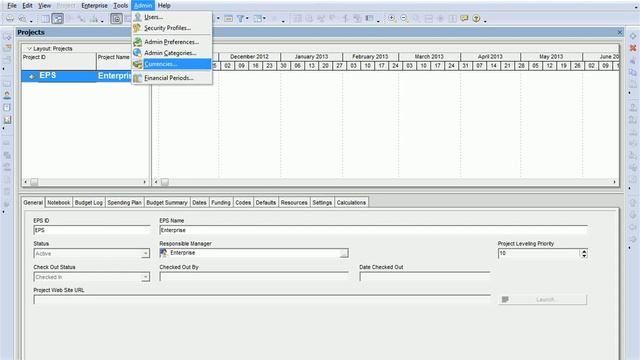Click the Project ID column header
Viewport: 640px width, 360px height.
pyautogui.click(x=59, y=61)
